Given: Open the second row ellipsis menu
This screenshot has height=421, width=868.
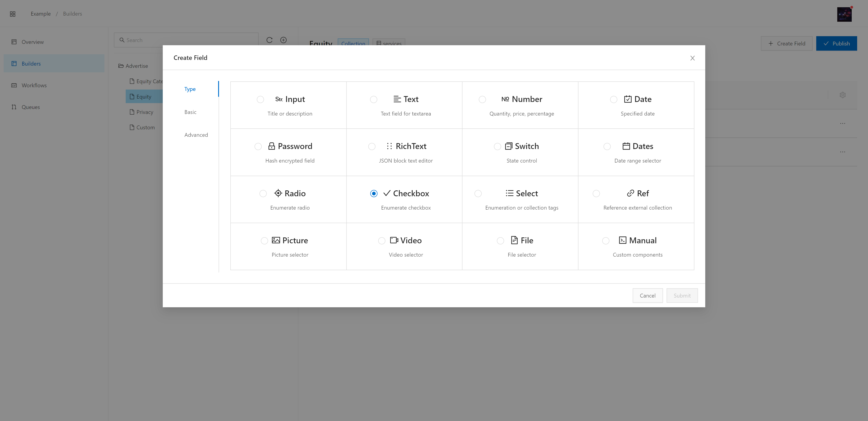Looking at the screenshot, I should tap(842, 152).
